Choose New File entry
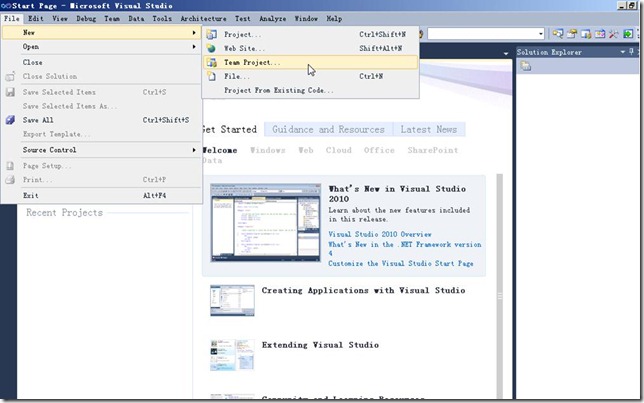 310,76
